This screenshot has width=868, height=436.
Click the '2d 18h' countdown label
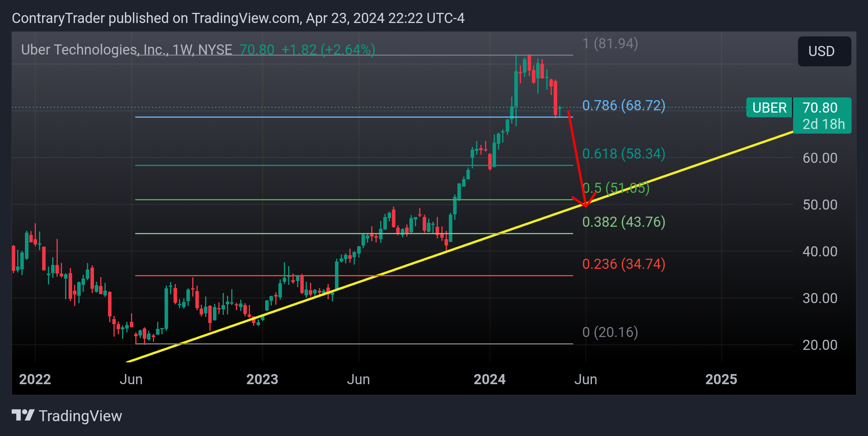pyautogui.click(x=824, y=124)
